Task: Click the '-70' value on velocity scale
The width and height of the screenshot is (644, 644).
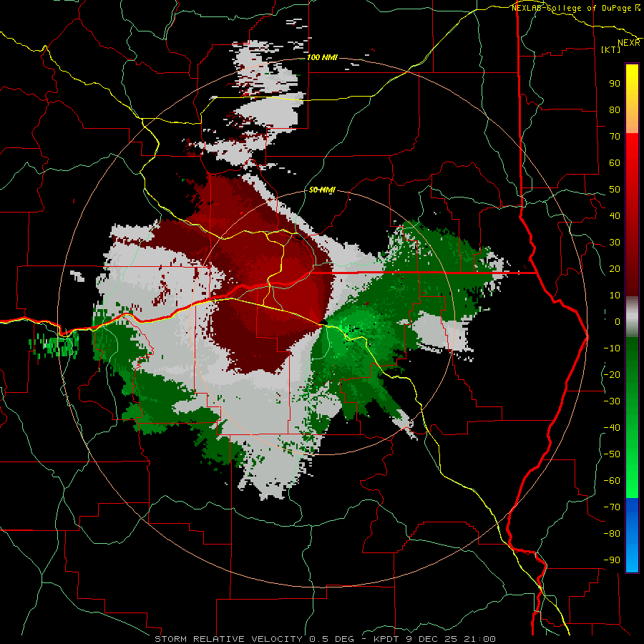Action: coord(612,507)
